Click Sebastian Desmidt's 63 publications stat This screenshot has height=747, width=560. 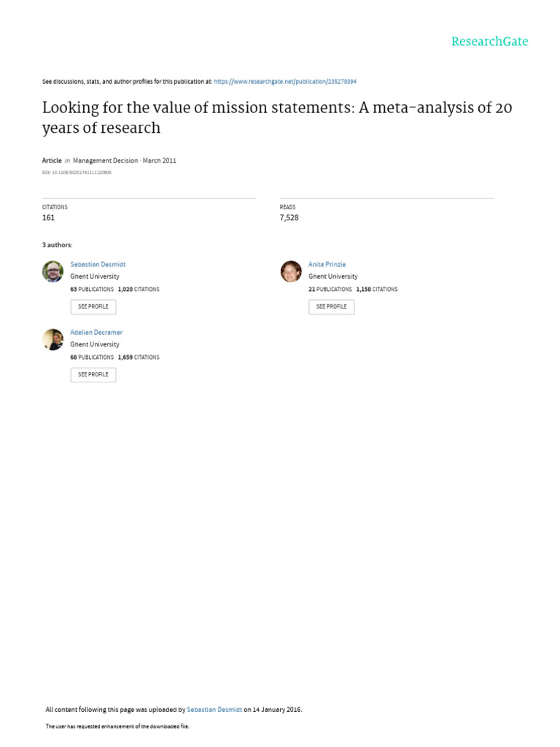click(92, 290)
